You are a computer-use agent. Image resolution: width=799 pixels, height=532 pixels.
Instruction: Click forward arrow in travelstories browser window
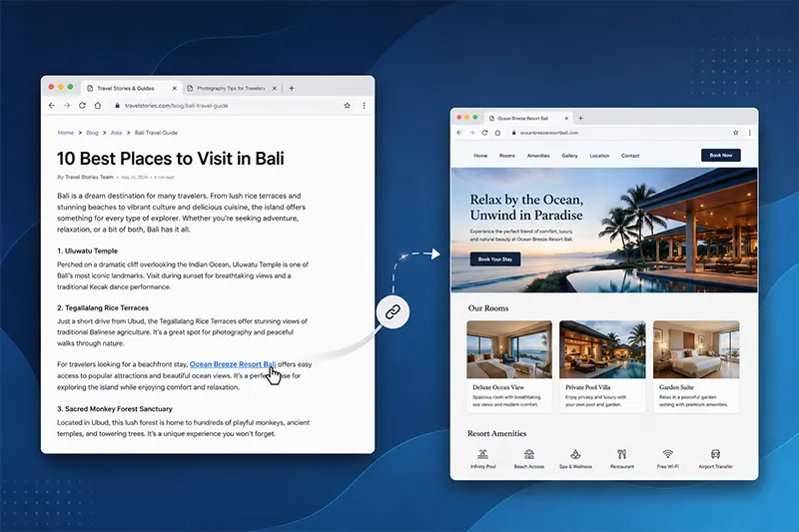point(67,106)
